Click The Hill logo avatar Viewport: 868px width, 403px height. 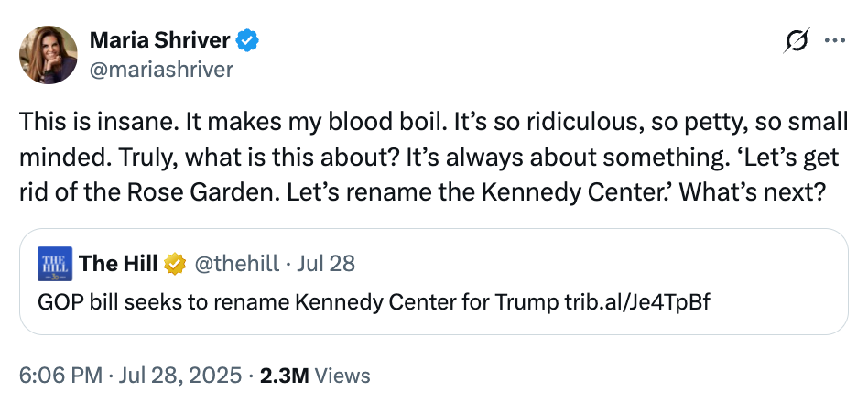point(54,265)
